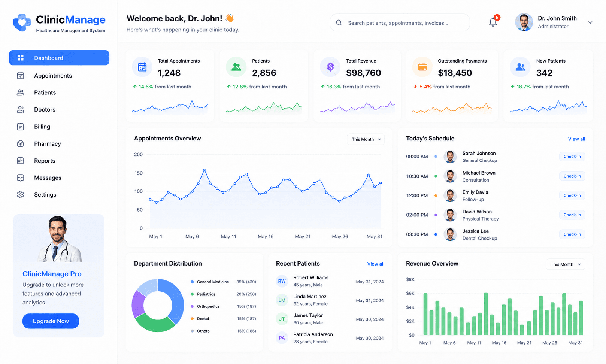Viewport: 606px width, 364px height.
Task: Check in Emily Davis
Action: point(572,195)
